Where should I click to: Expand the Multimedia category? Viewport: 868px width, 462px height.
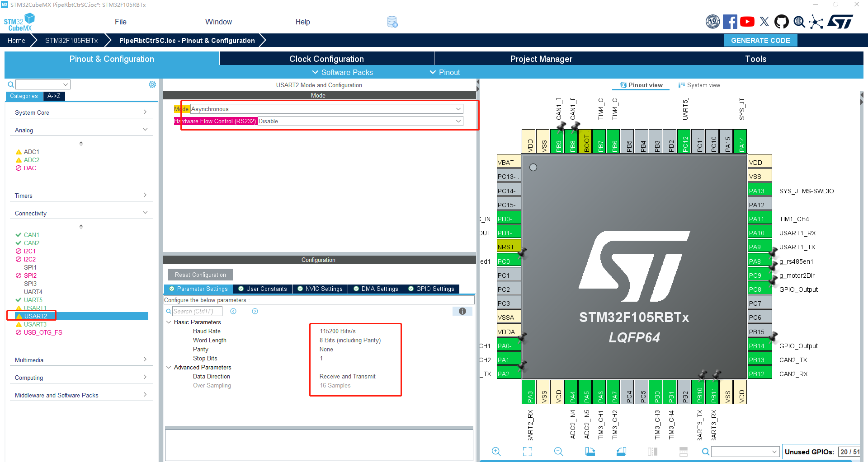(81, 360)
